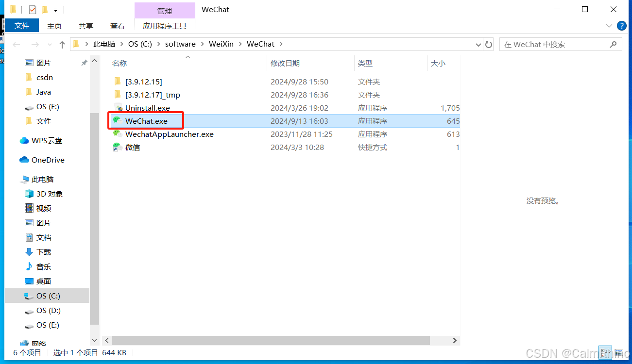Screen dimensions: 632x364
Task: Navigate to OS (C:) in the address bar
Action: pos(140,44)
